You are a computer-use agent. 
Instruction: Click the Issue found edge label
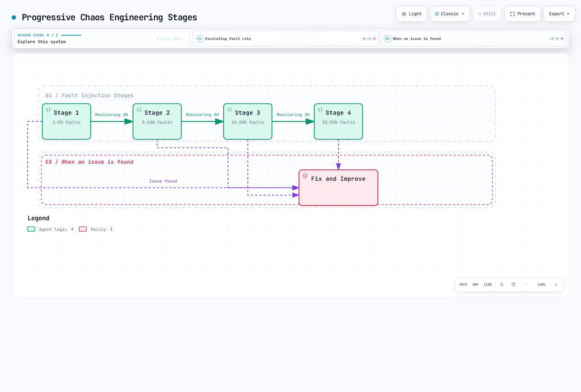click(163, 181)
